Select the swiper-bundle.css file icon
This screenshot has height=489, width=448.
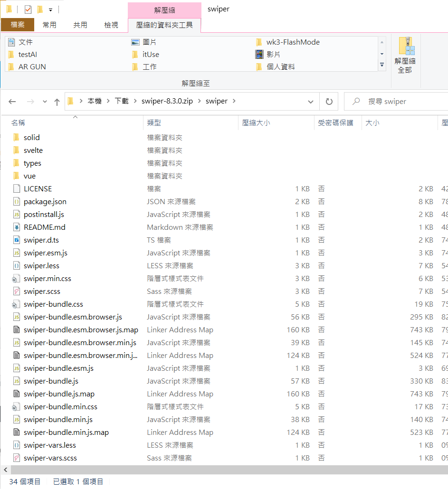click(x=16, y=304)
